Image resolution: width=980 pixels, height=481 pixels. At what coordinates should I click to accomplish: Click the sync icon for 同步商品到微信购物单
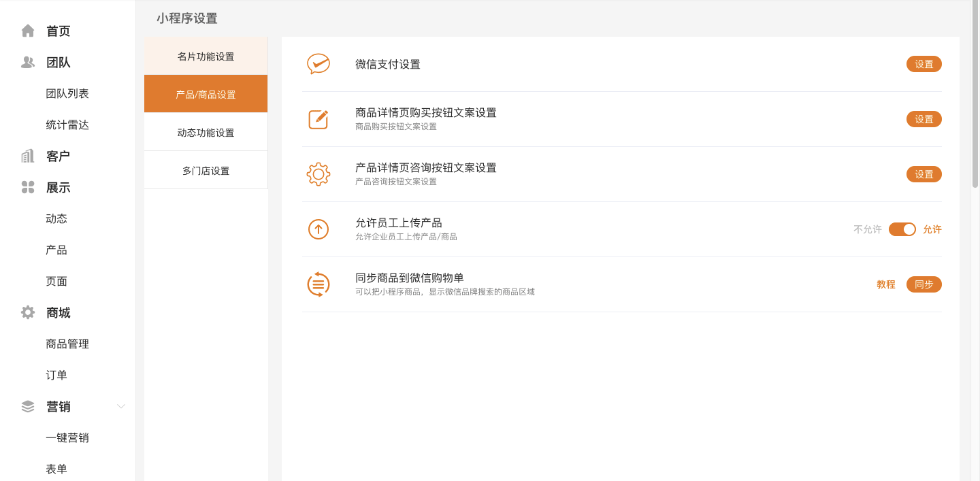318,284
